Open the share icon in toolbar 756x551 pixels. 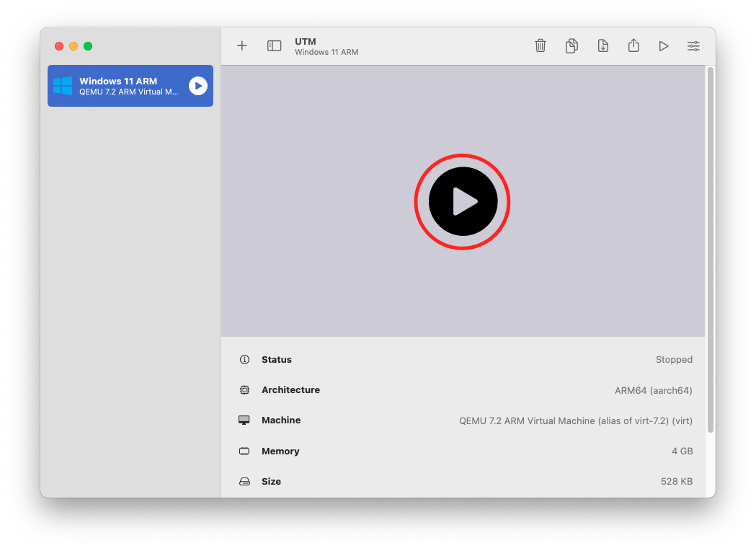tap(633, 45)
